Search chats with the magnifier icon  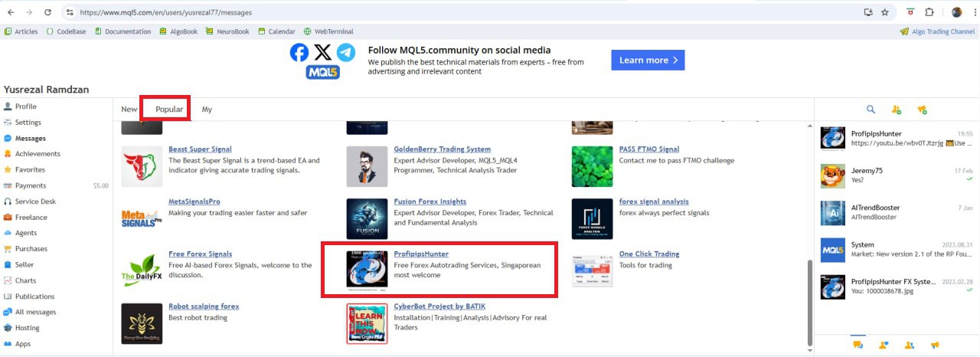tap(871, 110)
